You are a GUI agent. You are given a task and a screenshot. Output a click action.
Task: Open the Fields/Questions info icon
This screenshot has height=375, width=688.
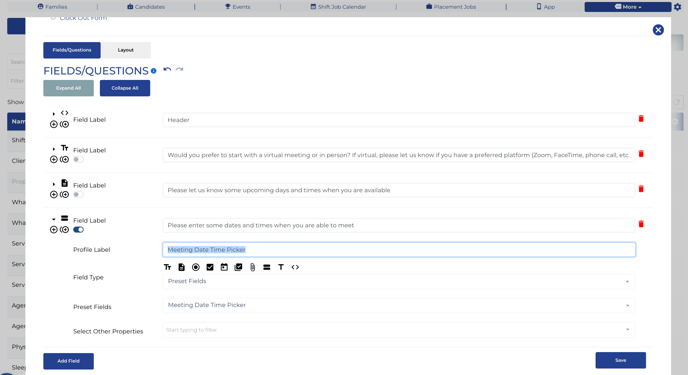tap(154, 71)
